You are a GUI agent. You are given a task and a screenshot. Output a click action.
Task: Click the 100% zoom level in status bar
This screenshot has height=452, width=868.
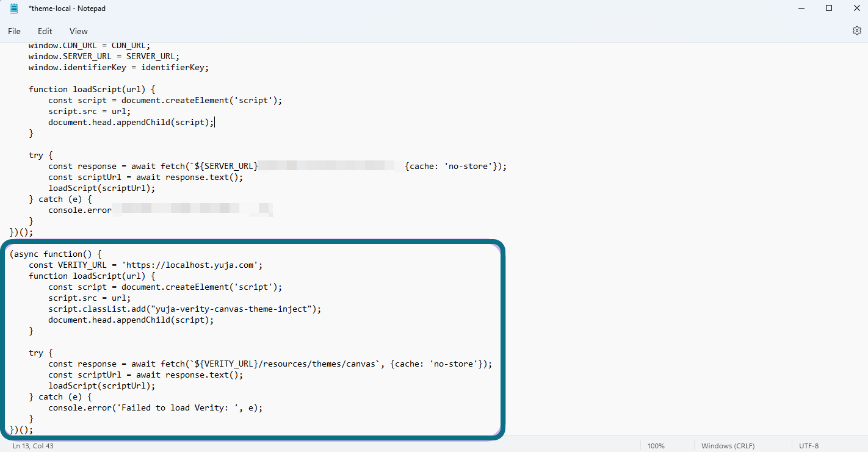pyautogui.click(x=656, y=446)
